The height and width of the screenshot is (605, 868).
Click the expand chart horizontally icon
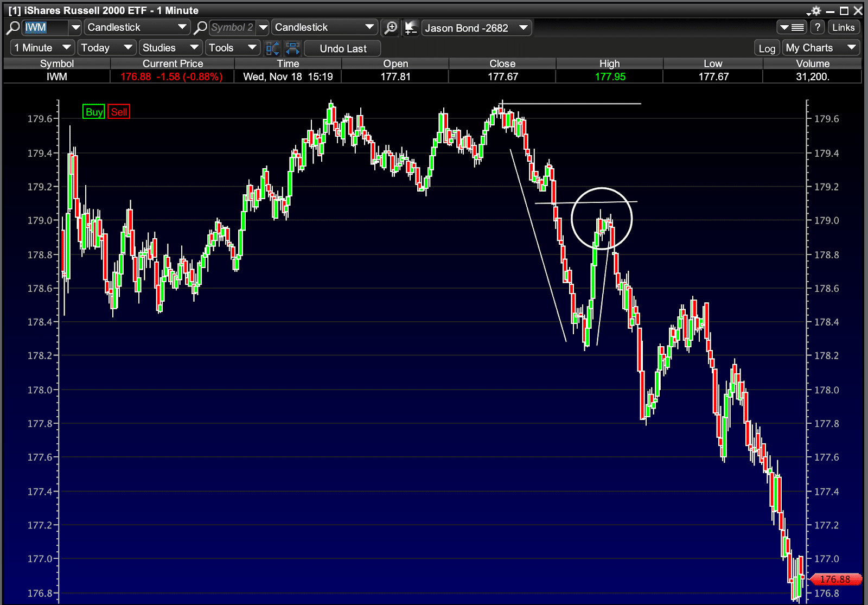293,48
